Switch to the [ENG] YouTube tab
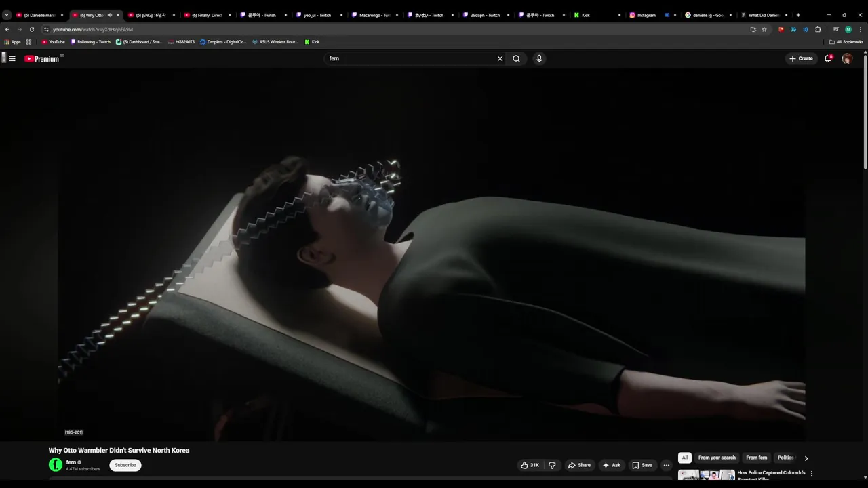The width and height of the screenshot is (868, 488). [151, 15]
